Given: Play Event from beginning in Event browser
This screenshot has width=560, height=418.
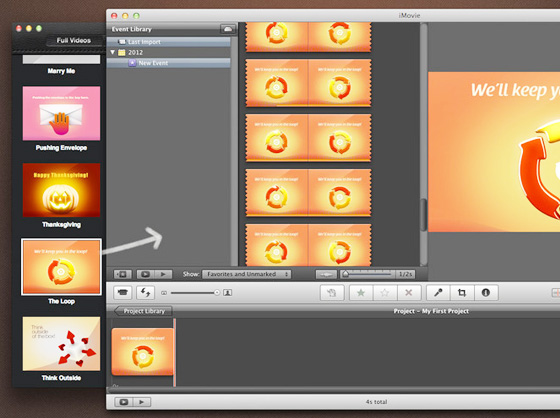Looking at the screenshot, I should [x=163, y=274].
